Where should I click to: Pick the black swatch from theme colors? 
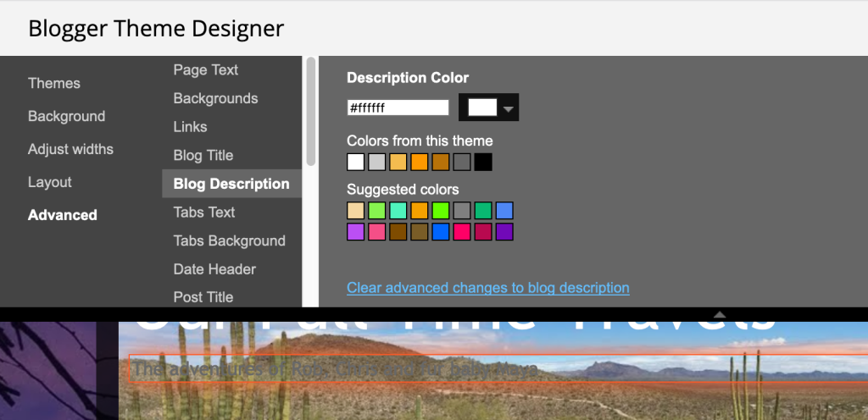pyautogui.click(x=483, y=163)
